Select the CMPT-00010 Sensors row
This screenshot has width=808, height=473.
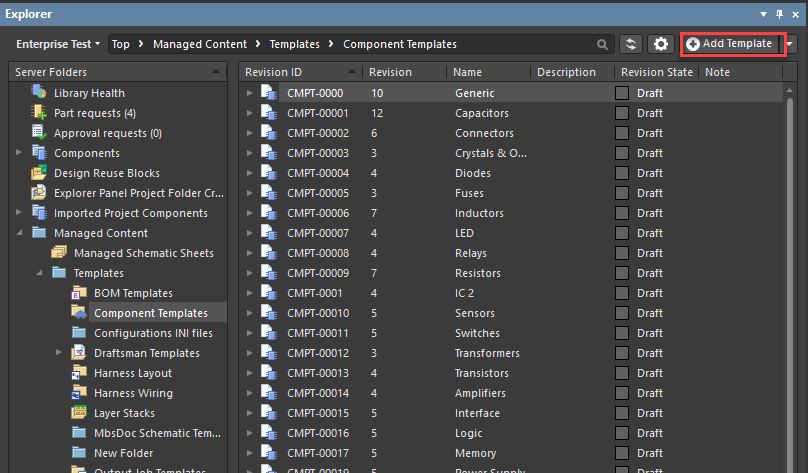pos(513,313)
